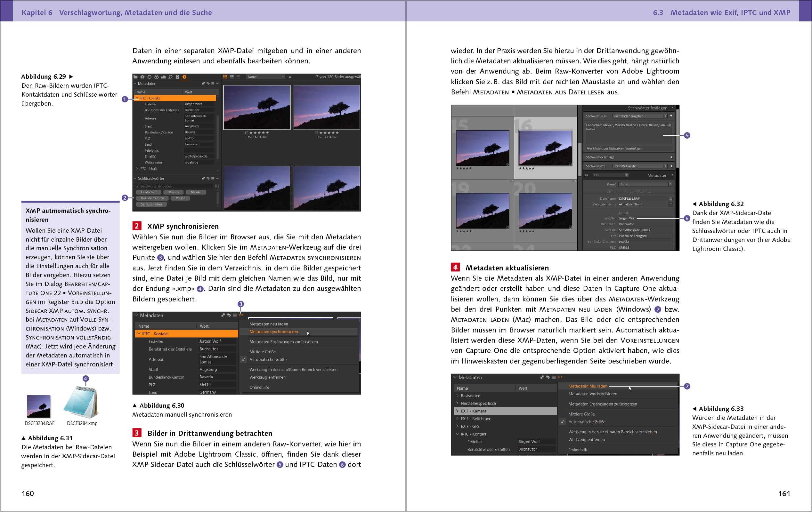This screenshot has width=812, height=512.
Task: Click the Mexico keyword chip
Action: coord(174,192)
